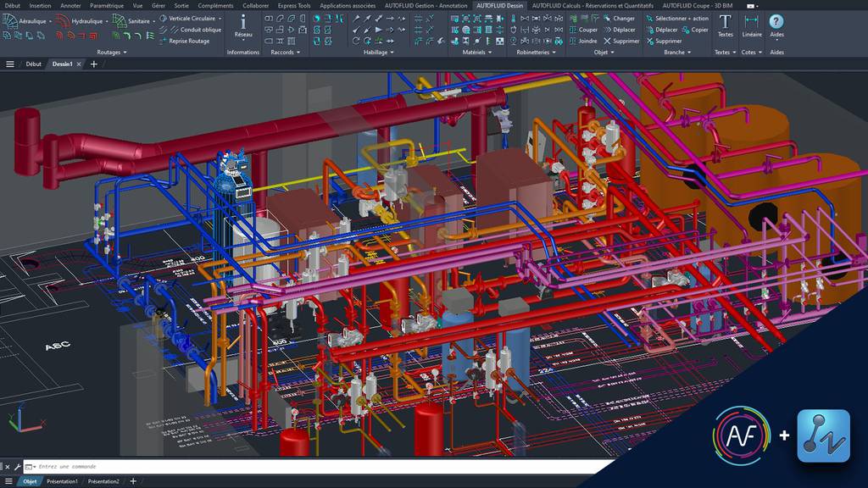Click Sélectionner + action branch tool
868x488 pixels.
click(677, 19)
